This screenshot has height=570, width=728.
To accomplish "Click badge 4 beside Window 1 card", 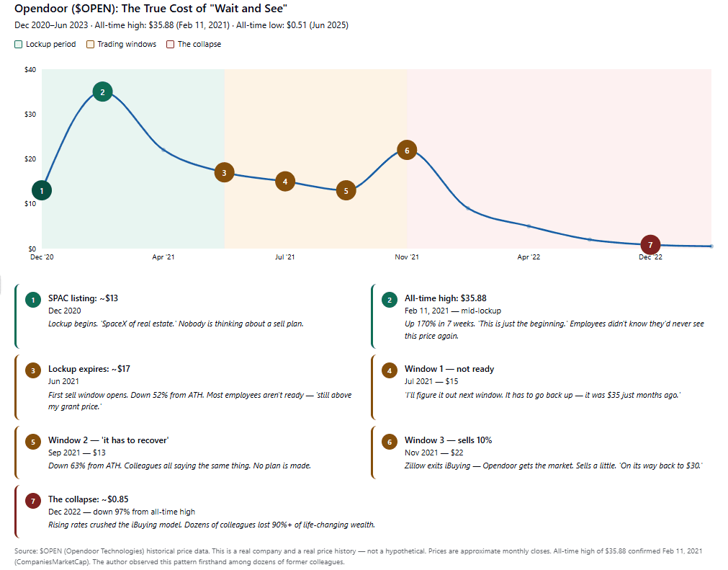I will [390, 371].
